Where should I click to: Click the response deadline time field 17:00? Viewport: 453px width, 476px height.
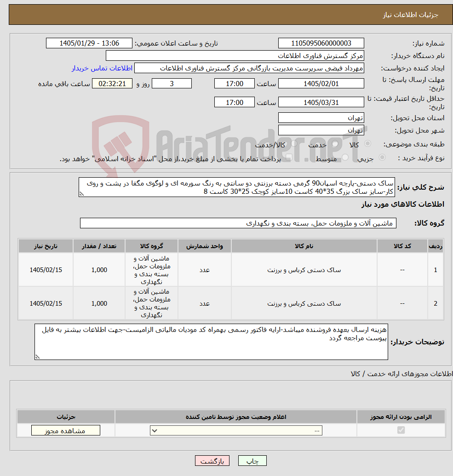[235, 83]
